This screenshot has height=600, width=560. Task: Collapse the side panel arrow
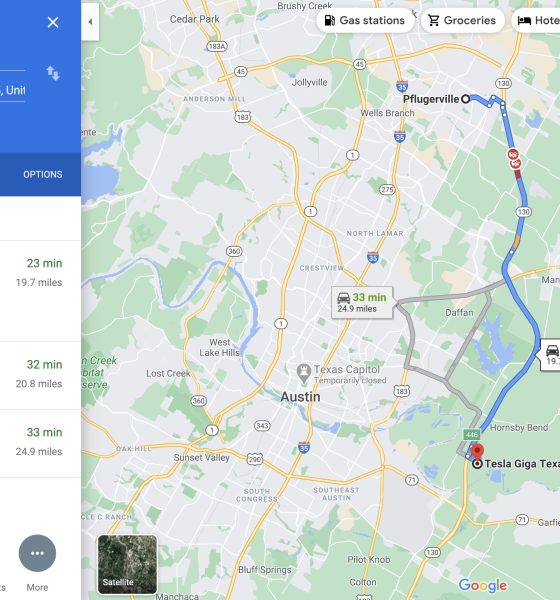(x=90, y=22)
